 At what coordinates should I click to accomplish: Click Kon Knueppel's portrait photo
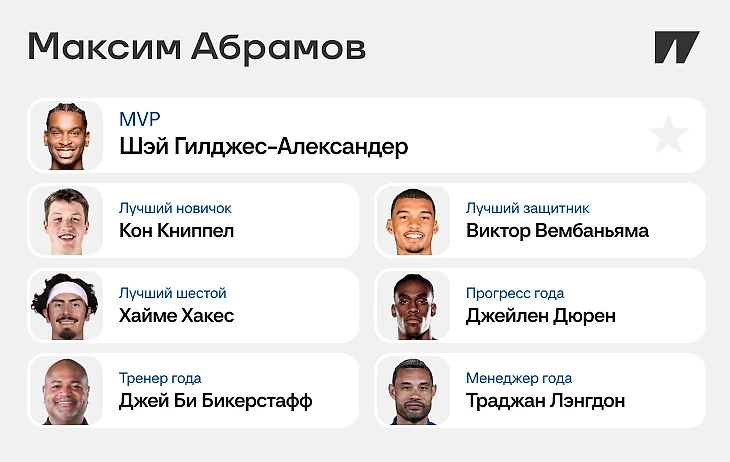pos(67,221)
